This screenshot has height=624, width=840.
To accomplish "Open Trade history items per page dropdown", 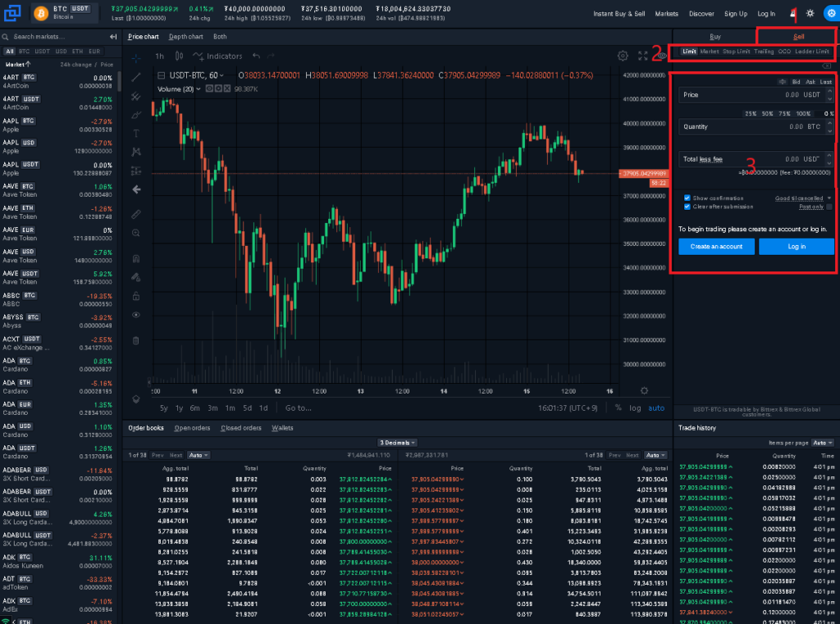I will click(x=823, y=443).
